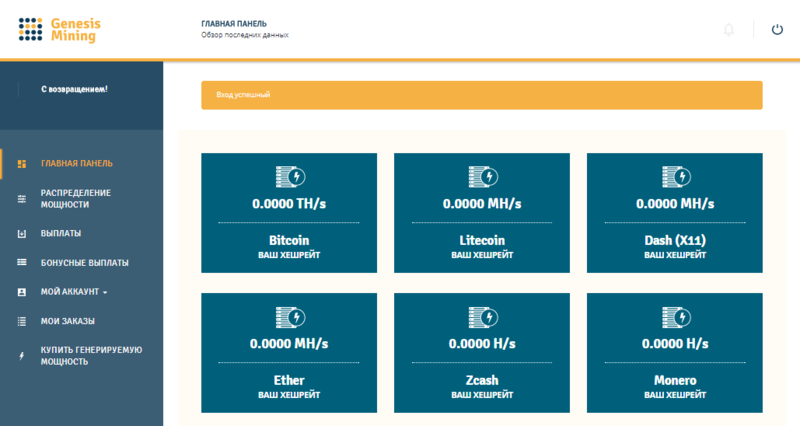Click the Zcash hashrate card
Viewport: 800px width, 426px height.
[x=481, y=353]
